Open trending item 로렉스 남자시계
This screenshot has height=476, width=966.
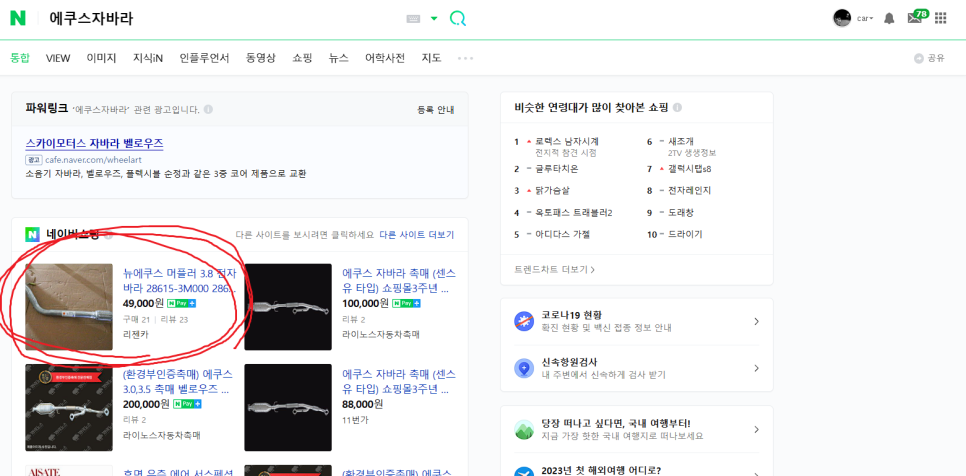click(x=567, y=141)
